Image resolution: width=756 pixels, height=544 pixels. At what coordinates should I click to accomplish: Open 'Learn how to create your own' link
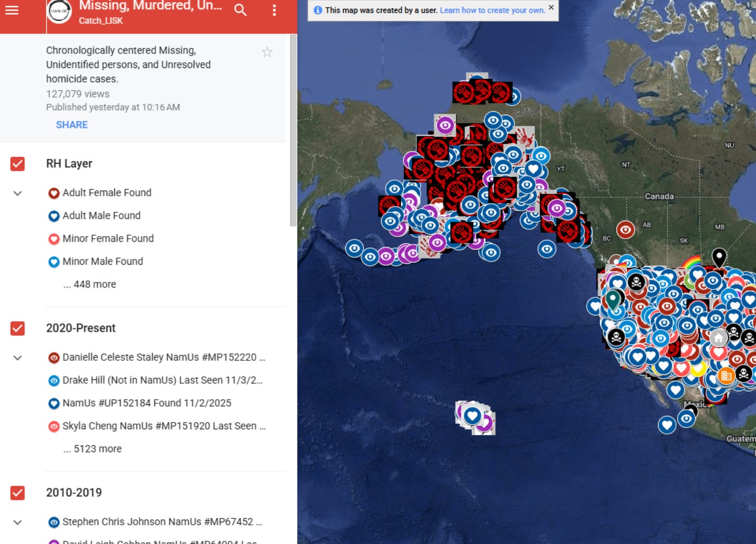coord(492,10)
